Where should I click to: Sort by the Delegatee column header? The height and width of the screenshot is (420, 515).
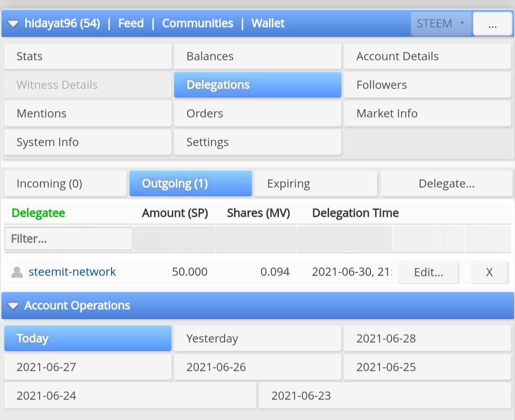[39, 213]
